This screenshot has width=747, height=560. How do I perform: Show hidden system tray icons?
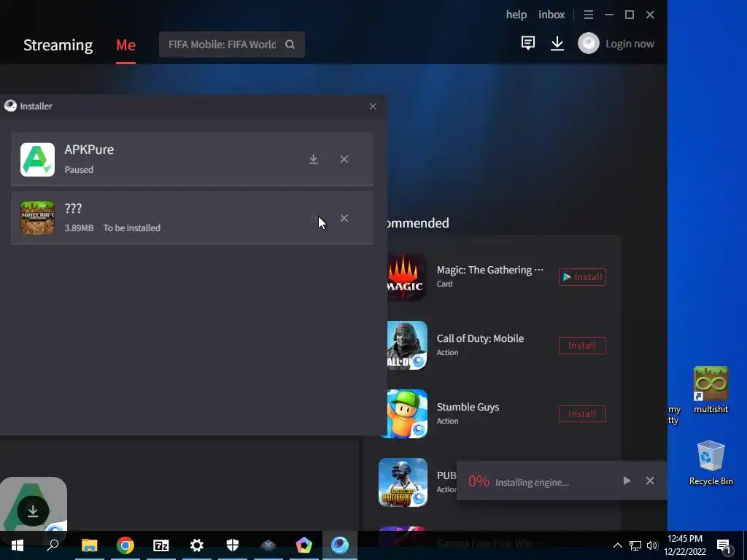point(617,545)
